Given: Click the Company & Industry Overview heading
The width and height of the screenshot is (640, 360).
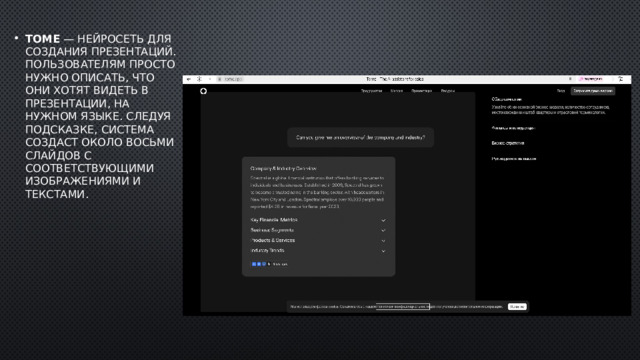Looking at the screenshot, I should coord(283,168).
